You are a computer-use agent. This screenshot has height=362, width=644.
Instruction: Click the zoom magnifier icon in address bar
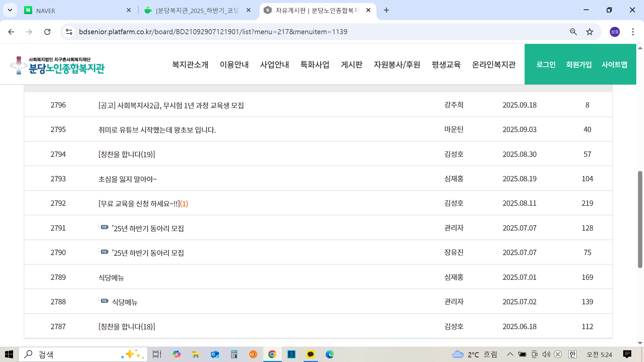[573, 32]
